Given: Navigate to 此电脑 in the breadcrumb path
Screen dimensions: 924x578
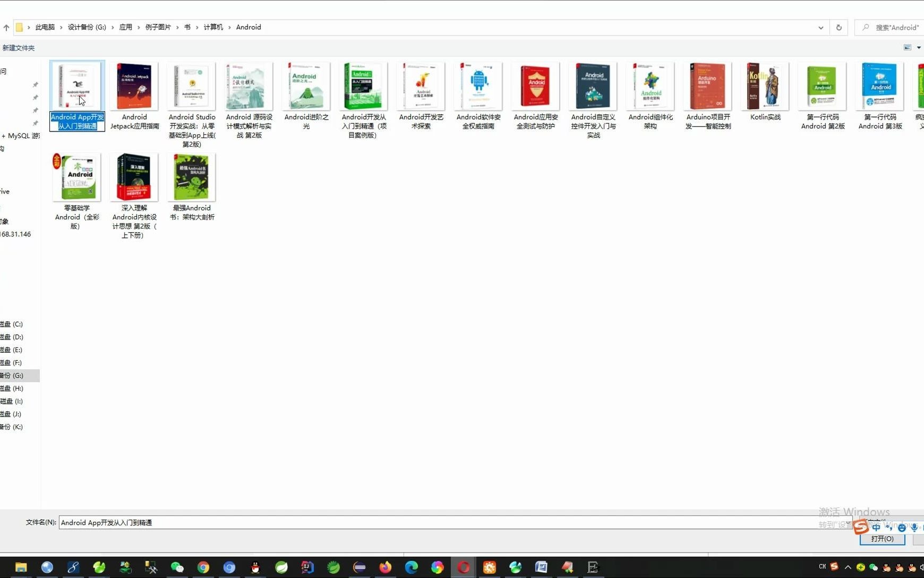Looking at the screenshot, I should [x=45, y=27].
